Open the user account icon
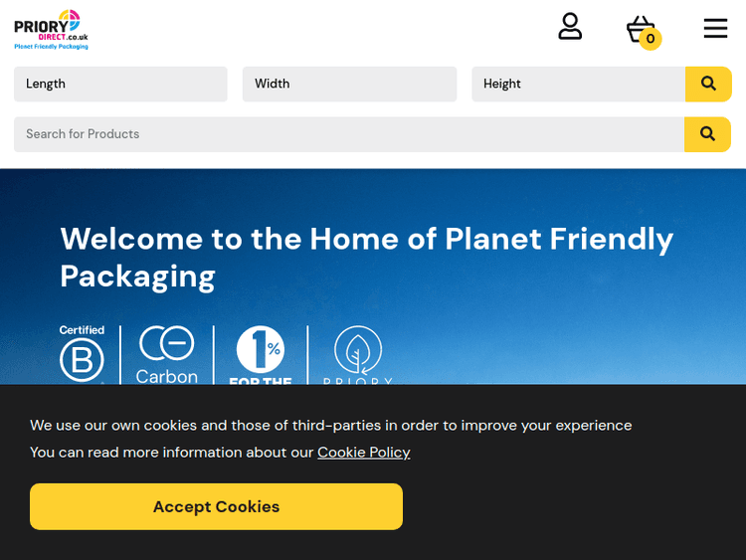Screen dimensions: 746x560 point(570,27)
